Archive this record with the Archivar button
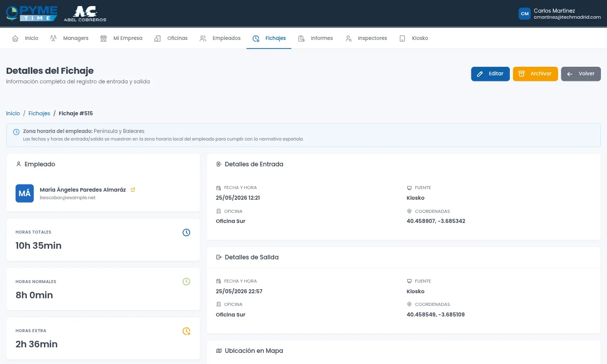Image resolution: width=607 pixels, height=364 pixels. pyautogui.click(x=535, y=74)
